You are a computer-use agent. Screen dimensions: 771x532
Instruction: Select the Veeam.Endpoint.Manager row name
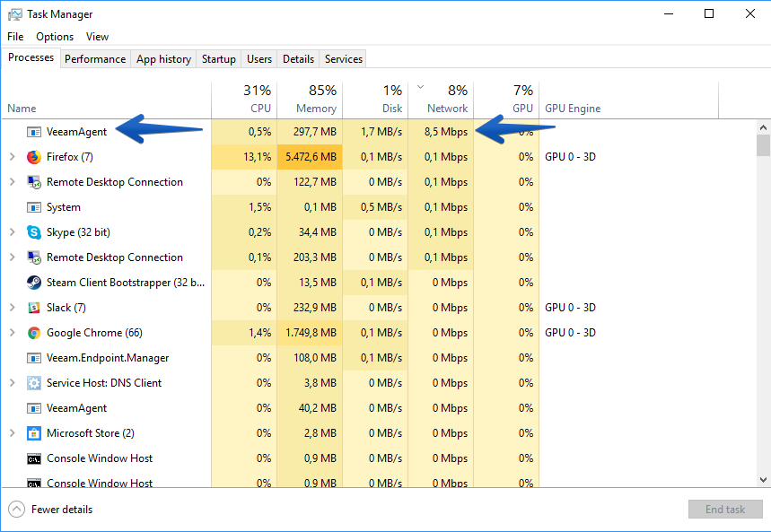pos(108,358)
